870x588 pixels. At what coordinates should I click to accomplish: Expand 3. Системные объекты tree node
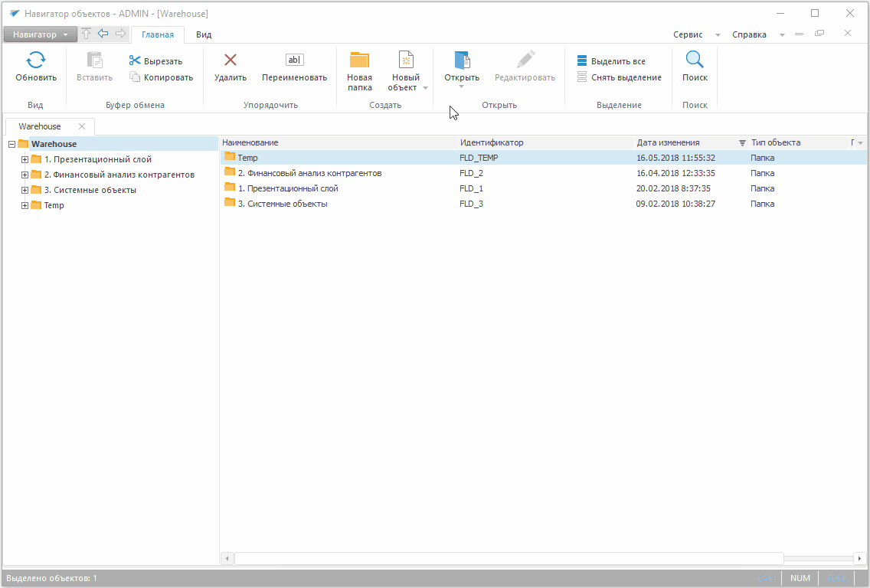coord(25,191)
